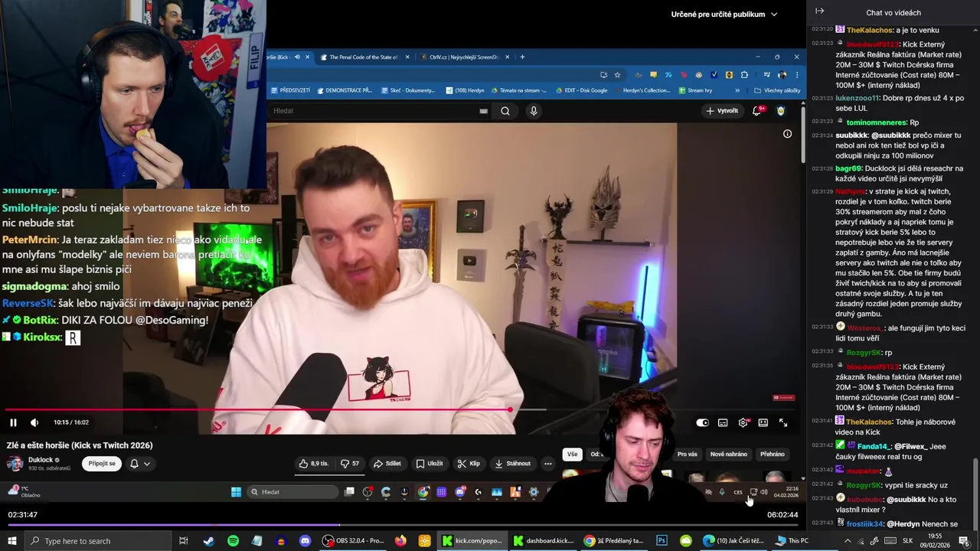Mute the YouTube player volume icon

coord(34,422)
